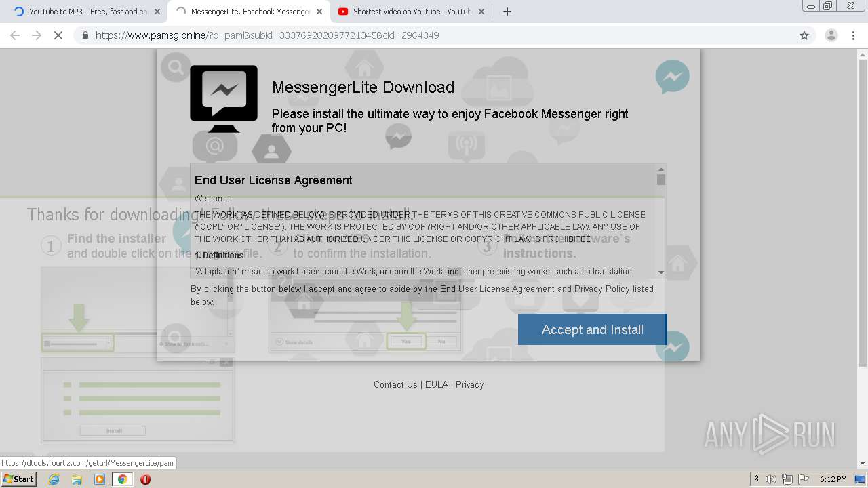Click license agreement scrollbar thumb

coord(661,180)
